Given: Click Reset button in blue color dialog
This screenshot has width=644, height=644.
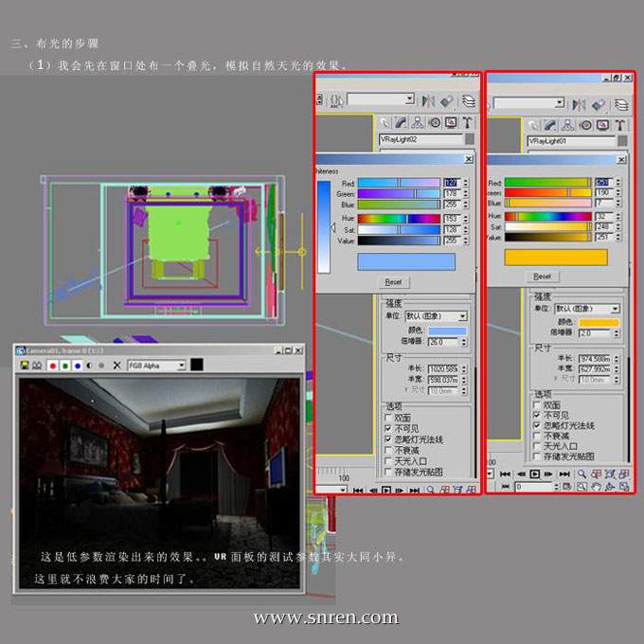Looking at the screenshot, I should coord(393,282).
